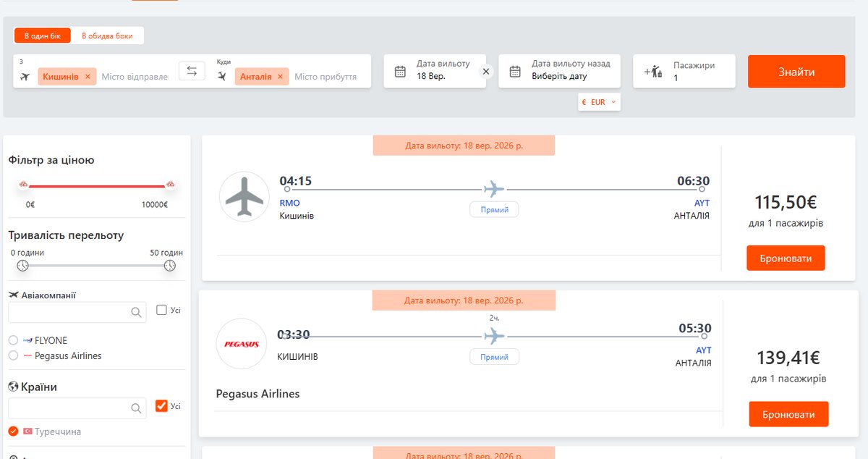Toggle the Усі checkbox for airlines

click(x=161, y=310)
